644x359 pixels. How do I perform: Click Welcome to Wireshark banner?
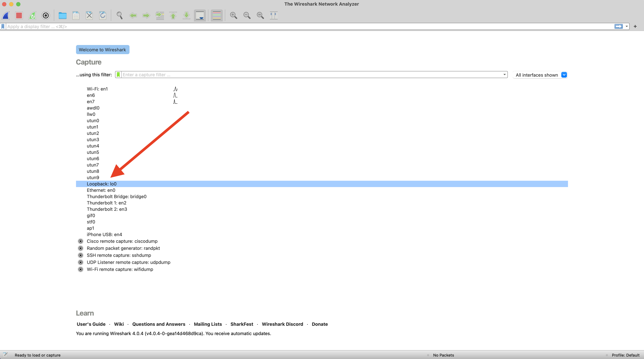(x=103, y=49)
